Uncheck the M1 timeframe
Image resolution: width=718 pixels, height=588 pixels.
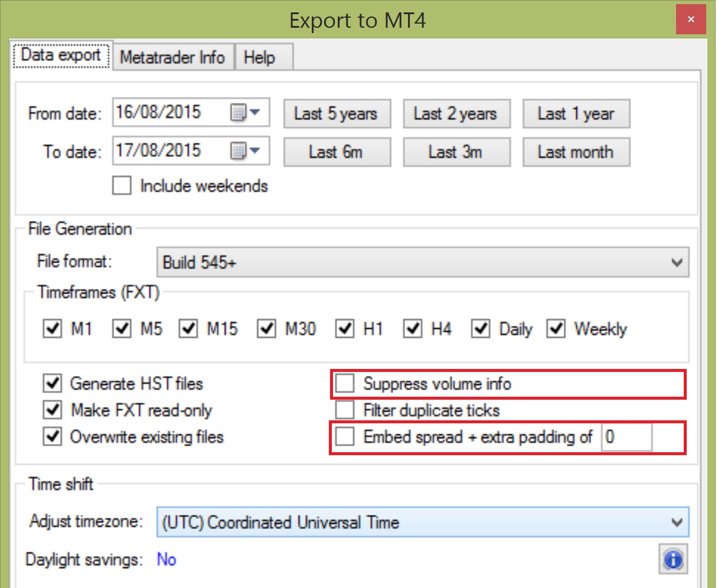pyautogui.click(x=53, y=328)
